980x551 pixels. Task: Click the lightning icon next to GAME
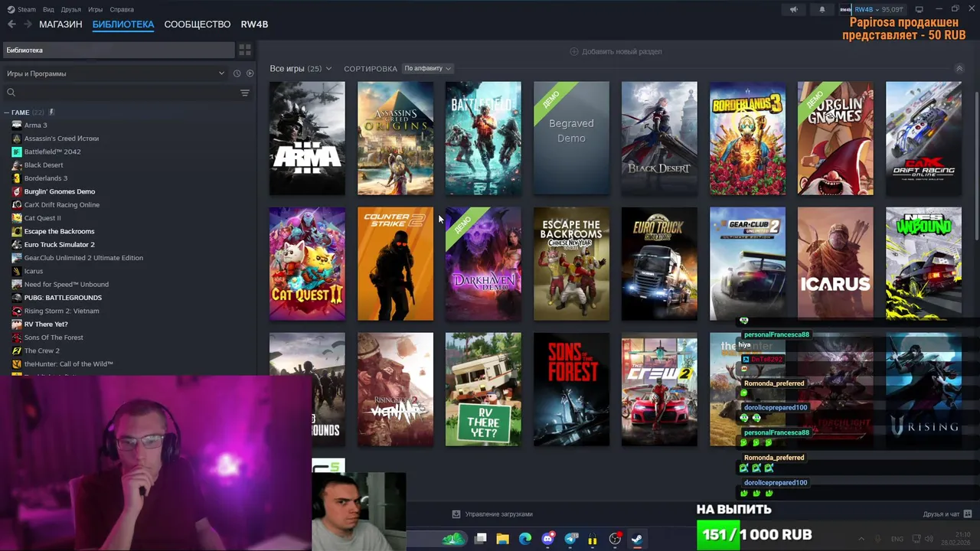[x=51, y=112]
